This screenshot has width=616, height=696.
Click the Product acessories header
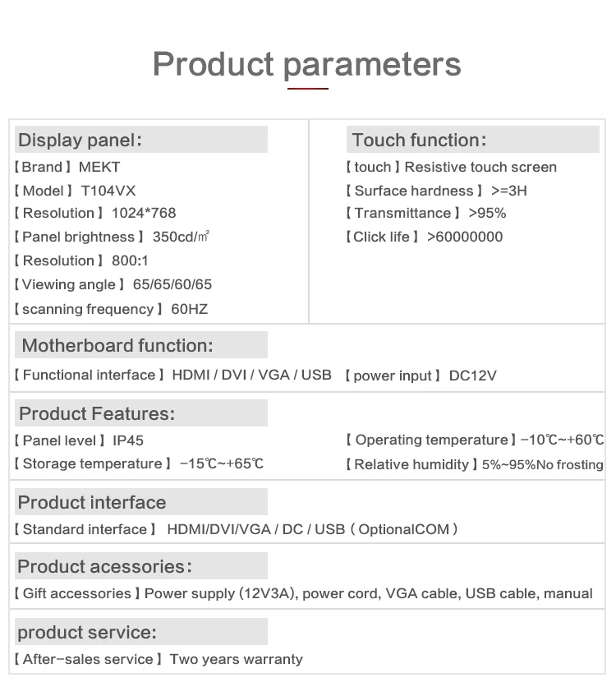[141, 566]
